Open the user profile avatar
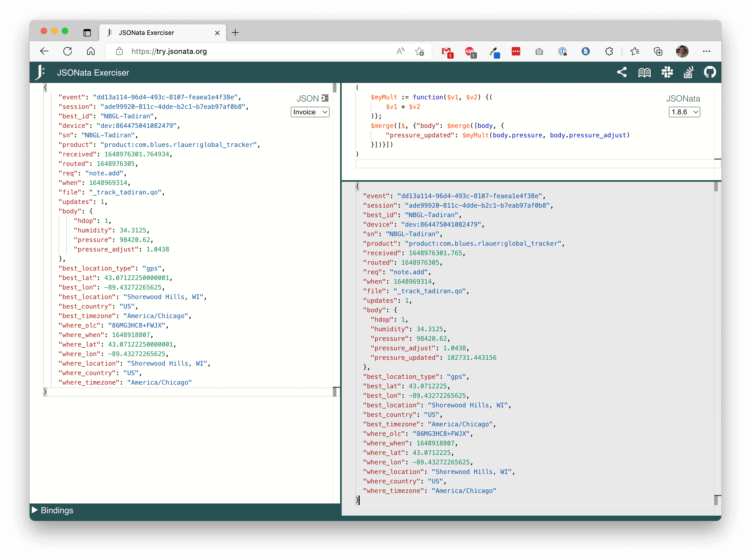This screenshot has width=751, height=560. (x=682, y=51)
